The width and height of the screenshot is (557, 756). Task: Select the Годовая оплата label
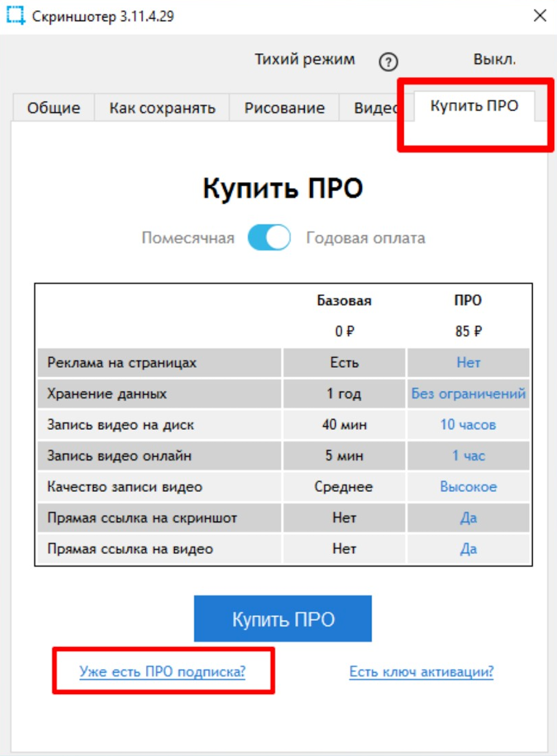click(366, 238)
